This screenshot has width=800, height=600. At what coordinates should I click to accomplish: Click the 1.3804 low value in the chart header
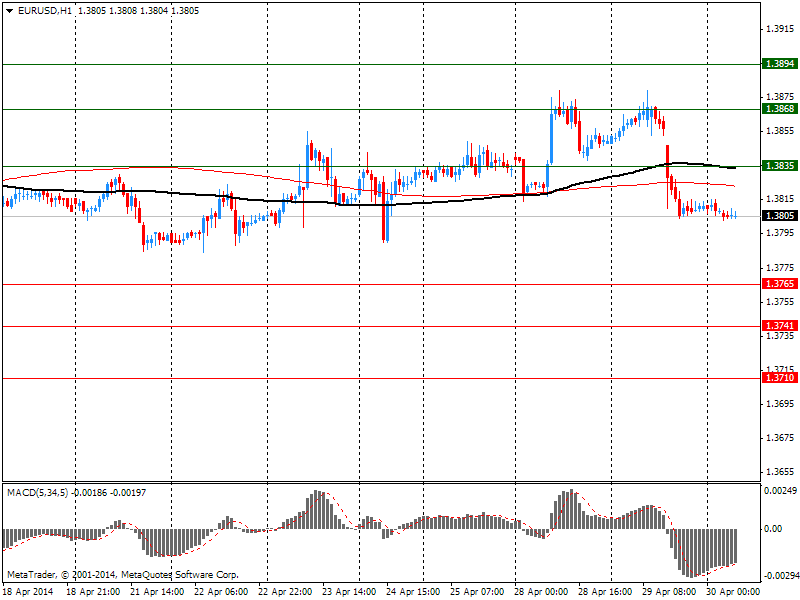pos(153,11)
